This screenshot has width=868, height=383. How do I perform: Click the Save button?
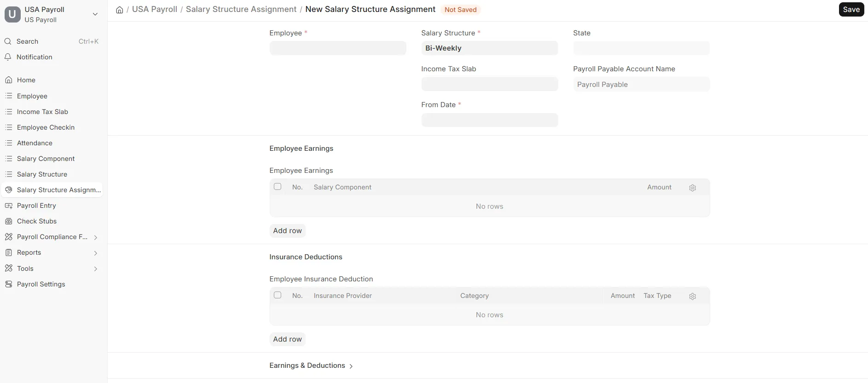pos(851,10)
